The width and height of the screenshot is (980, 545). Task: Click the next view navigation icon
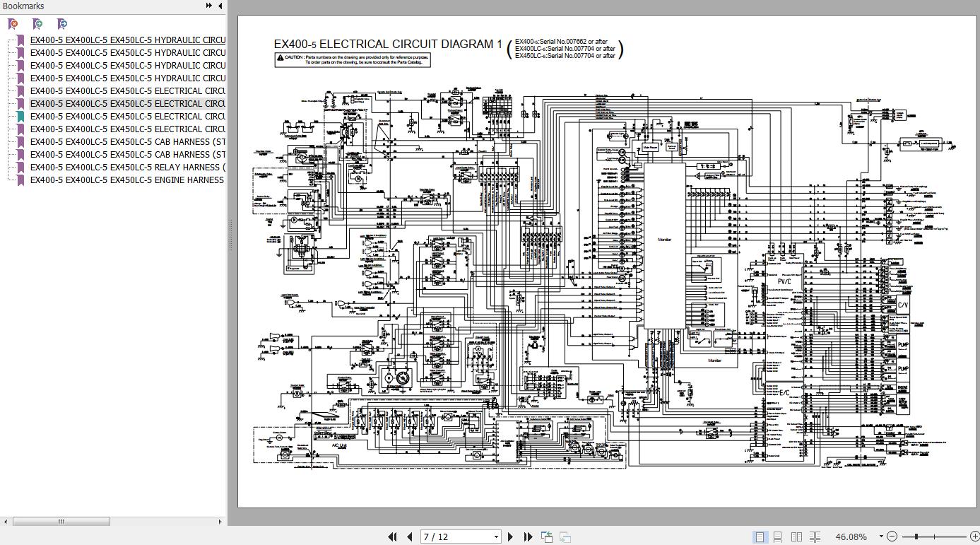tap(565, 537)
